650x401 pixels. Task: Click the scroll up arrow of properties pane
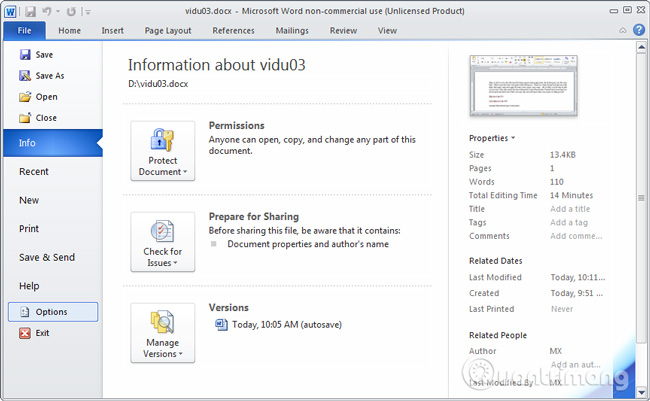pyautogui.click(x=641, y=47)
